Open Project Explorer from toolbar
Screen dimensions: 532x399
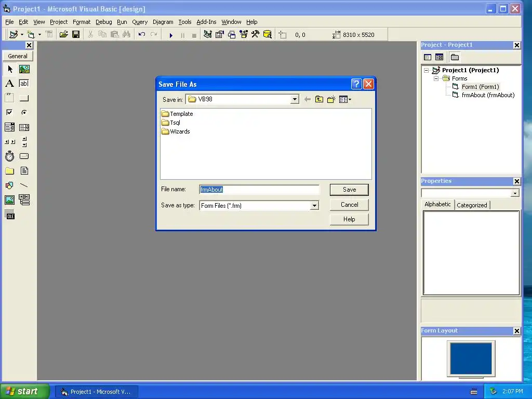[208, 34]
